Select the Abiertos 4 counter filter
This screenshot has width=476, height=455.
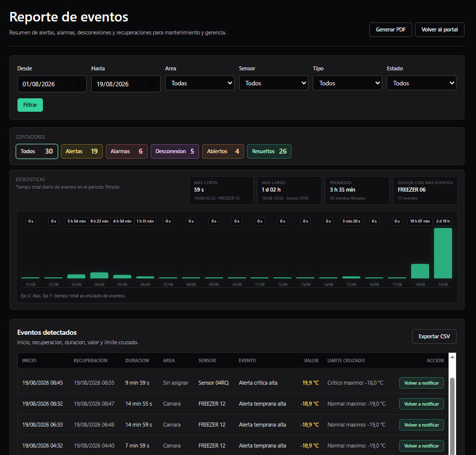[223, 151]
